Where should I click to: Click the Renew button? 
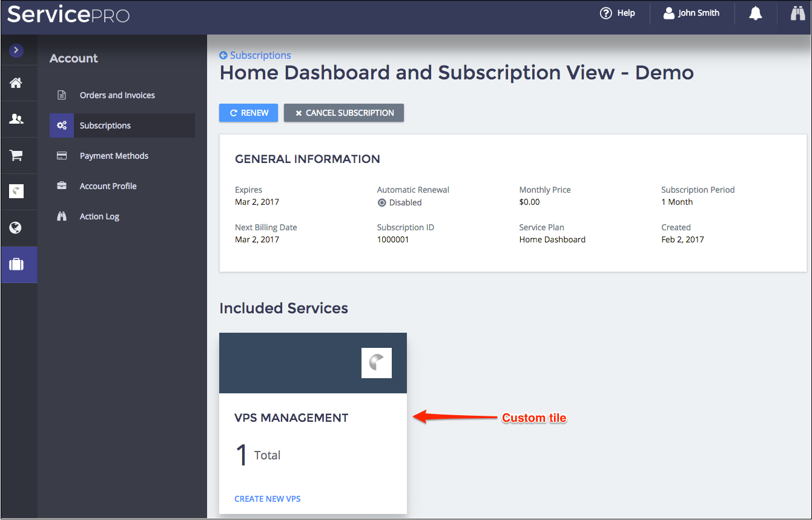click(x=248, y=113)
